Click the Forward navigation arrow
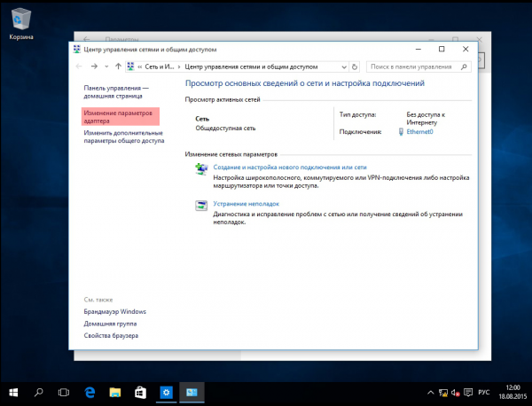Image resolution: width=532 pixels, height=406 pixels. point(94,66)
